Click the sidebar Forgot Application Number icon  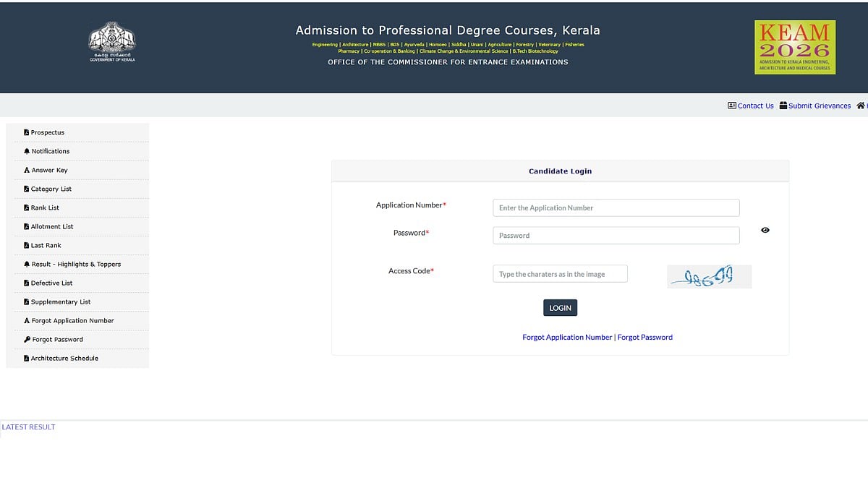tap(27, 320)
